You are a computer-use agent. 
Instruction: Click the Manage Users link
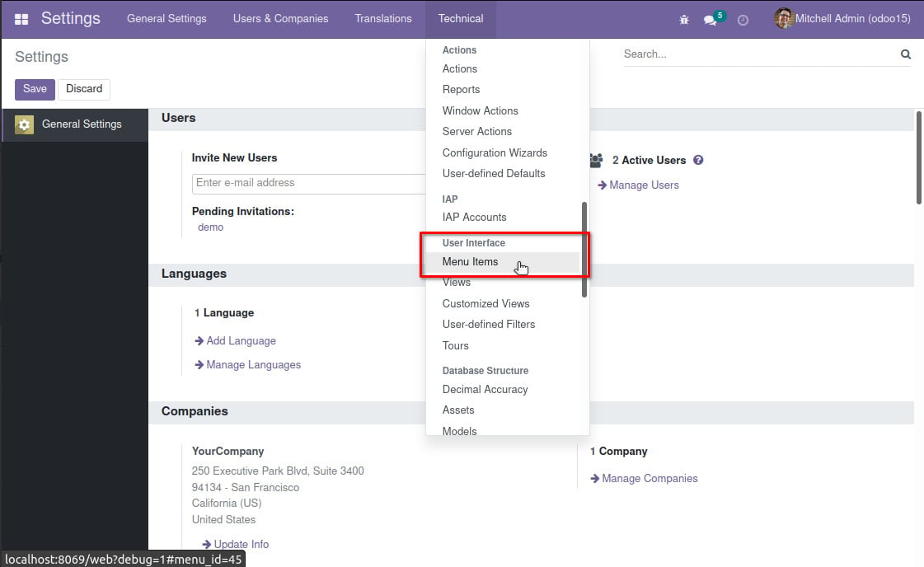pos(638,185)
